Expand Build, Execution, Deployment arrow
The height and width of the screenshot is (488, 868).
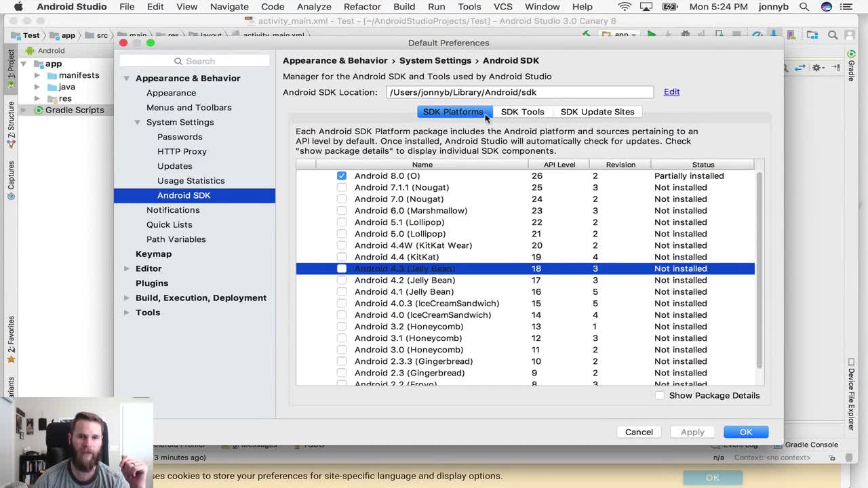[x=126, y=298]
